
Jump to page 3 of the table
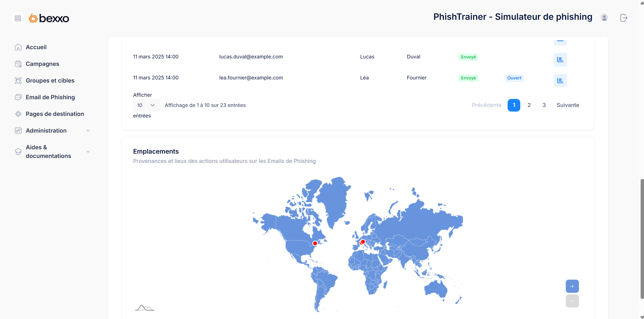(x=544, y=105)
